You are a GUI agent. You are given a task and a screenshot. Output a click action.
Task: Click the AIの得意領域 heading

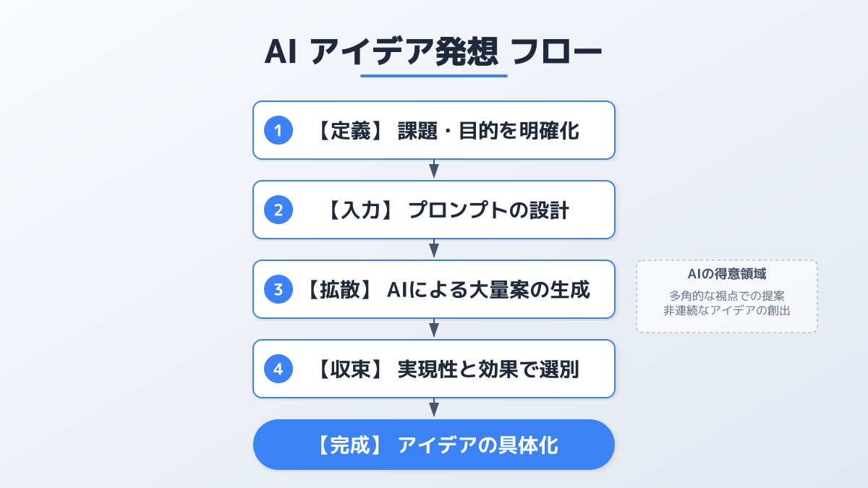(726, 274)
